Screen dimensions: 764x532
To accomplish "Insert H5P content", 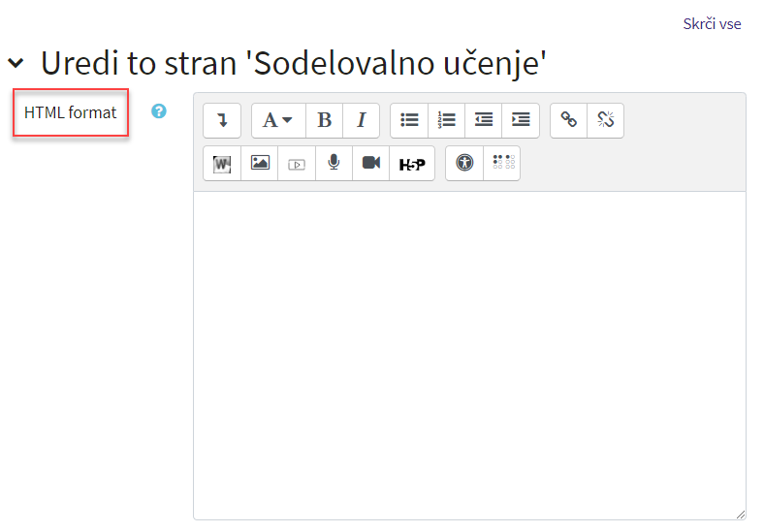I will (412, 163).
